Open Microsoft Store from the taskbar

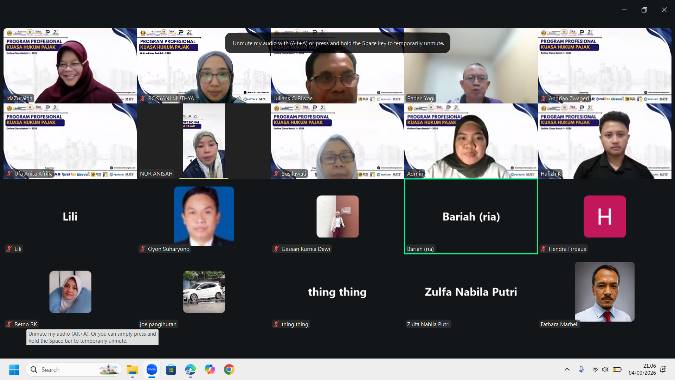[x=171, y=370]
